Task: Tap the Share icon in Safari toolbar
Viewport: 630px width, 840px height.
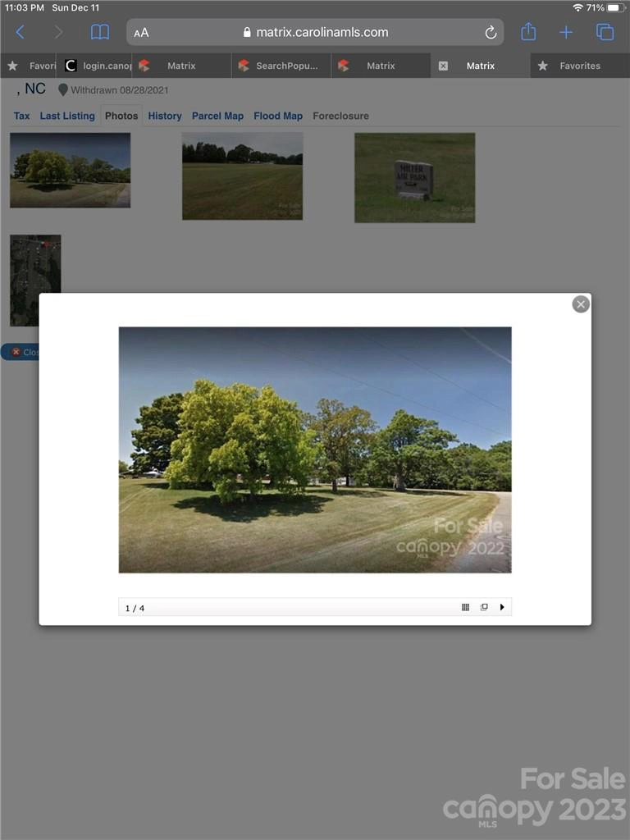Action: pyautogui.click(x=528, y=32)
